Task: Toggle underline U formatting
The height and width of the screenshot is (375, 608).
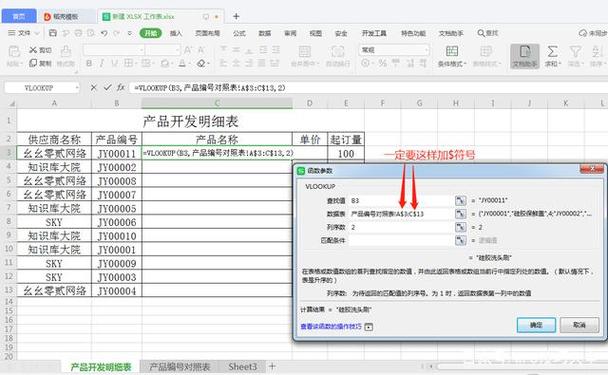Action: [x=114, y=63]
